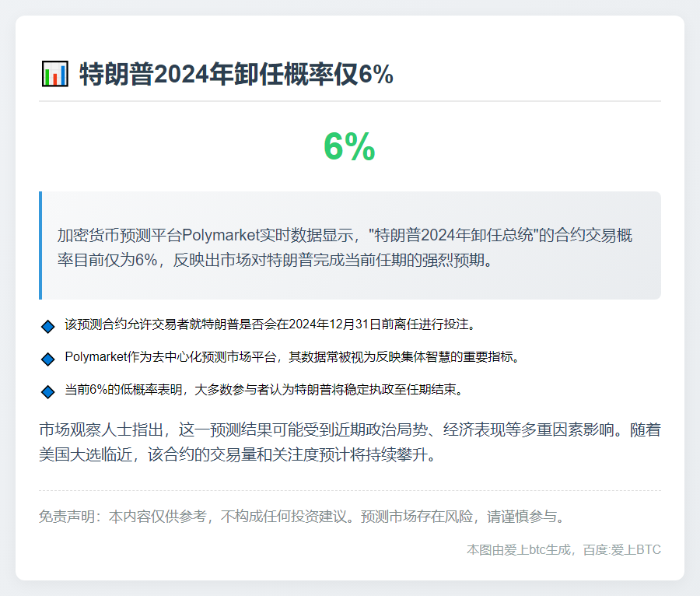Viewport: 700px width, 596px height.
Task: Click the bar chart icon beside the title
Action: pyautogui.click(x=55, y=74)
